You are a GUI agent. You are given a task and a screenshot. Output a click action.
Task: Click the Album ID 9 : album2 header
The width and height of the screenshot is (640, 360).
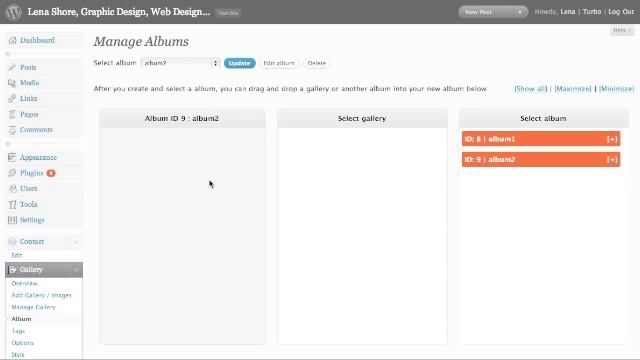[182, 118]
